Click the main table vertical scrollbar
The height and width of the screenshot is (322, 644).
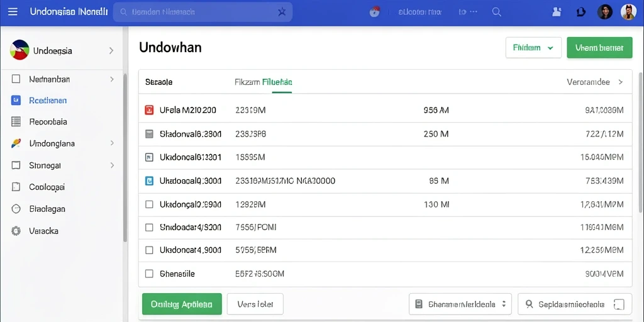coord(641,144)
